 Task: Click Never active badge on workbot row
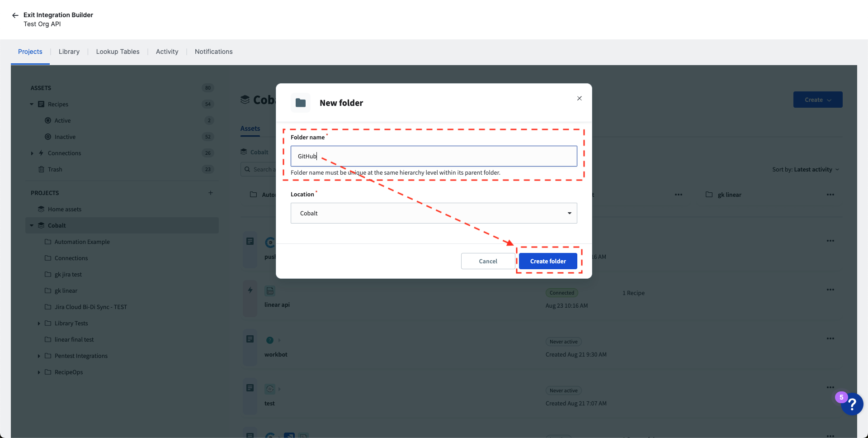click(563, 342)
